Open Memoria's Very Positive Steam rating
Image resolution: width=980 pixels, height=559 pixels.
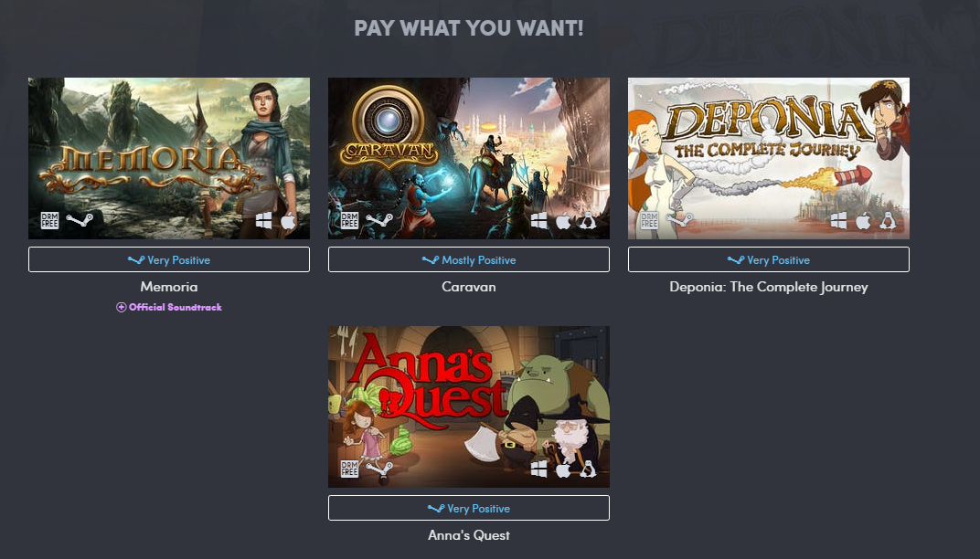click(169, 259)
